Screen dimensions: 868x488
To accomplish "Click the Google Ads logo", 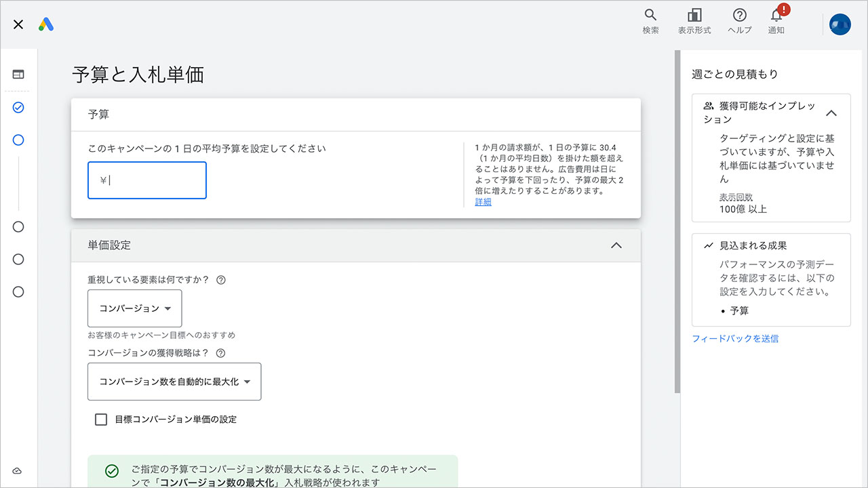I will click(46, 24).
